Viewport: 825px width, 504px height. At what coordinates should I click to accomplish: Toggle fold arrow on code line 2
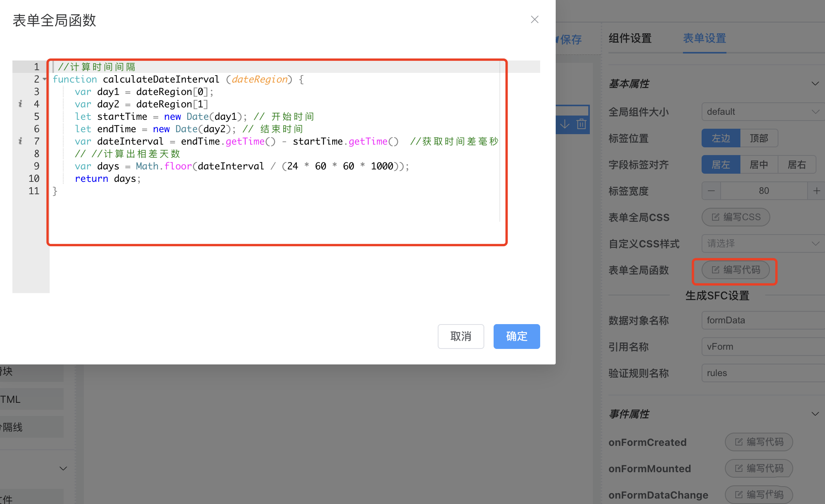tap(45, 79)
